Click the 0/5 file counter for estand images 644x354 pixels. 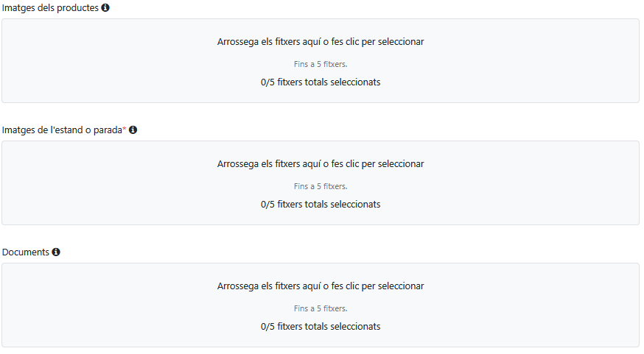(321, 204)
